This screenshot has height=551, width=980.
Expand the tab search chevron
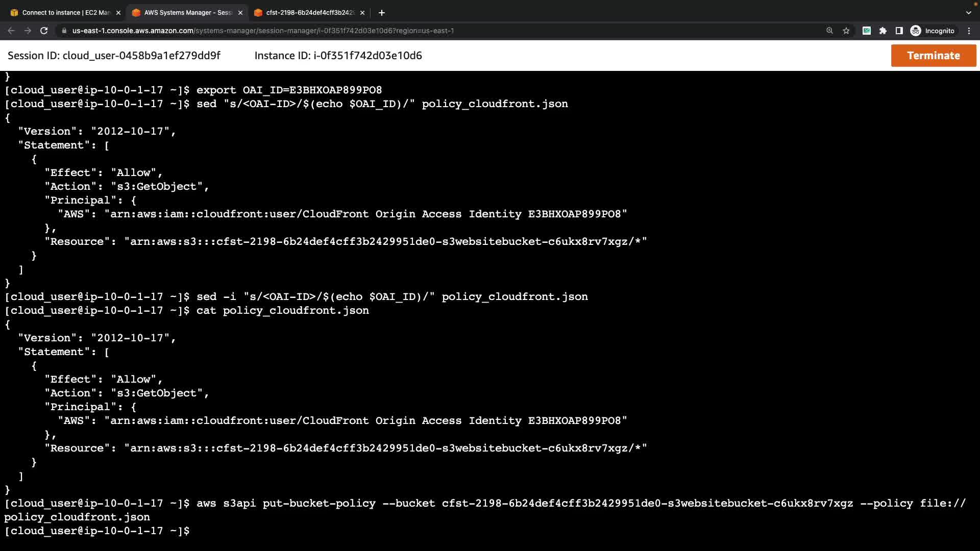(968, 12)
